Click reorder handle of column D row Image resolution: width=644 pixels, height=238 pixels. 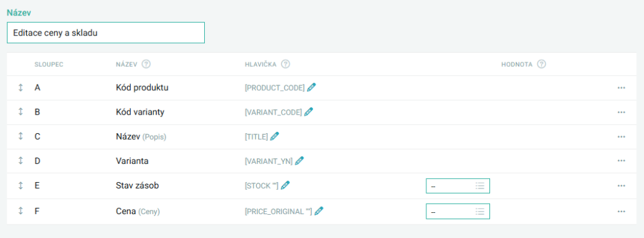21,161
